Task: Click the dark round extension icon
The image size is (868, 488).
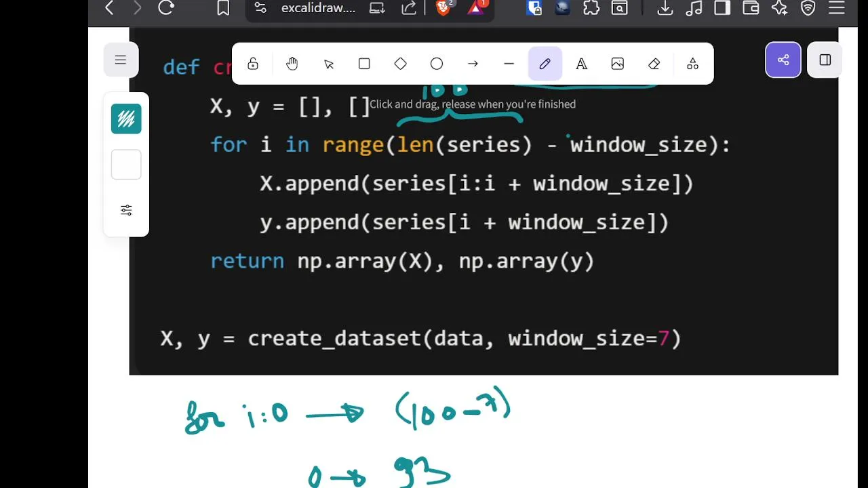Action: pyautogui.click(x=562, y=8)
